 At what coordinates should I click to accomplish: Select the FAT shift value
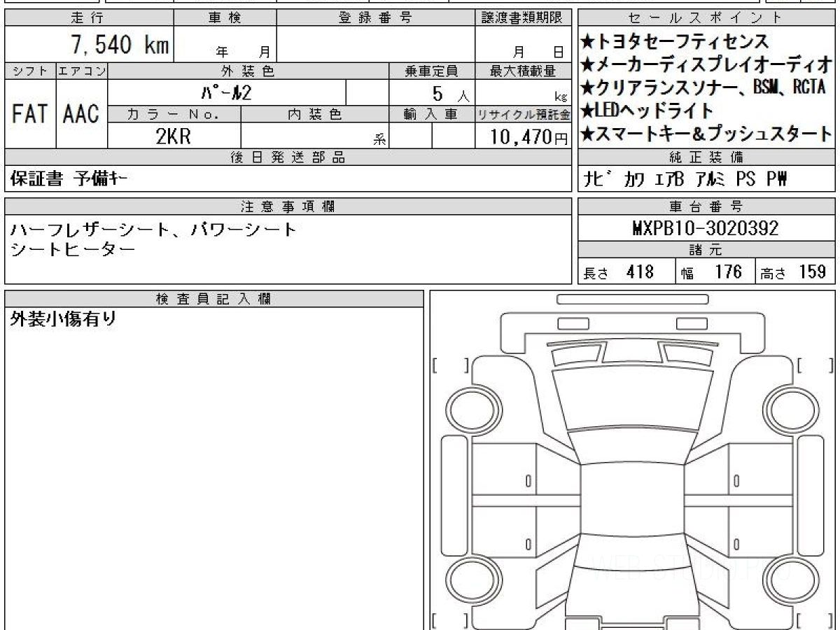pyautogui.click(x=30, y=114)
